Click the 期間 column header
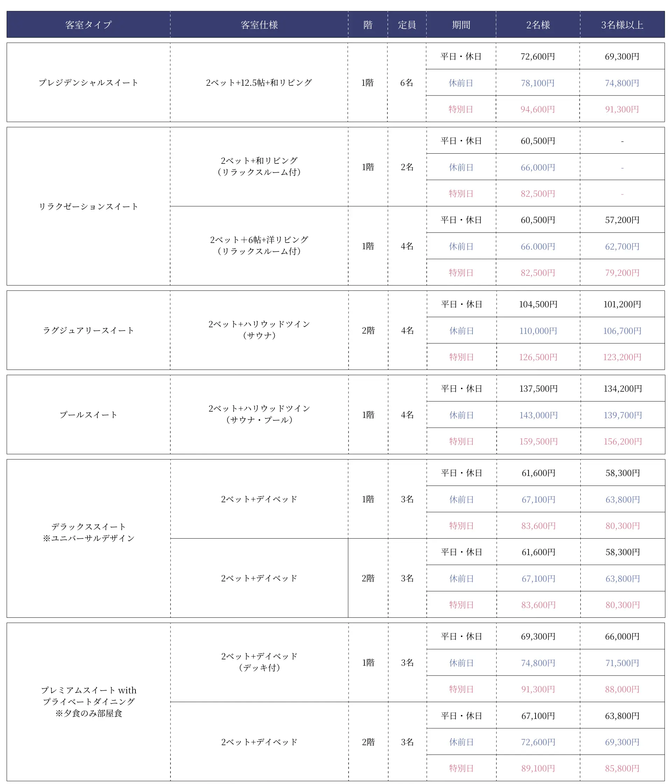Viewport: 672px width, 784px height. pos(461,25)
